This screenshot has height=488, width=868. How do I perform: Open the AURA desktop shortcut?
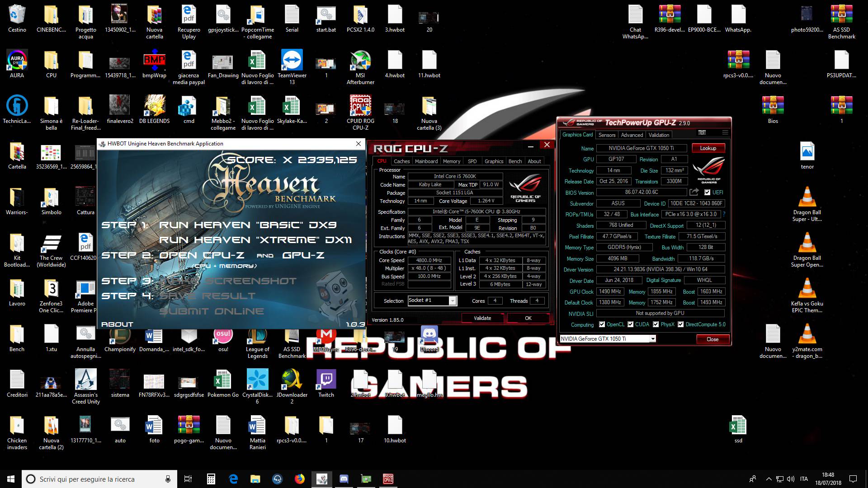pos(17,64)
